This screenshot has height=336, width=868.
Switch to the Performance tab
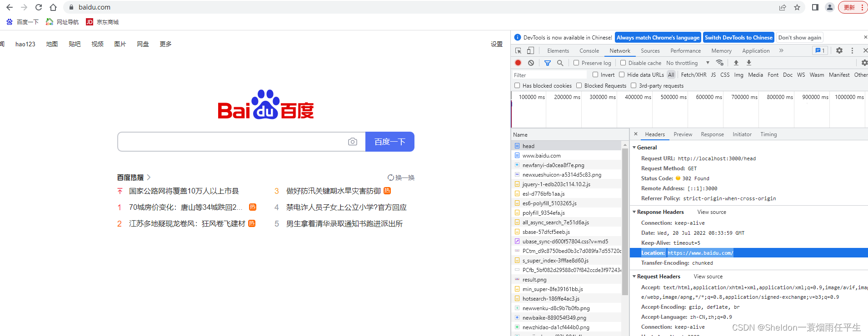click(685, 51)
